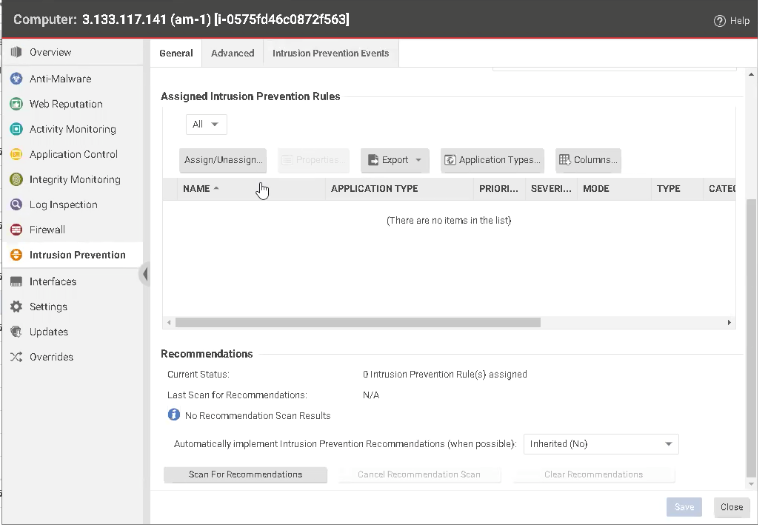758x525 pixels.
Task: Sort by the NAME column header
Action: [200, 188]
